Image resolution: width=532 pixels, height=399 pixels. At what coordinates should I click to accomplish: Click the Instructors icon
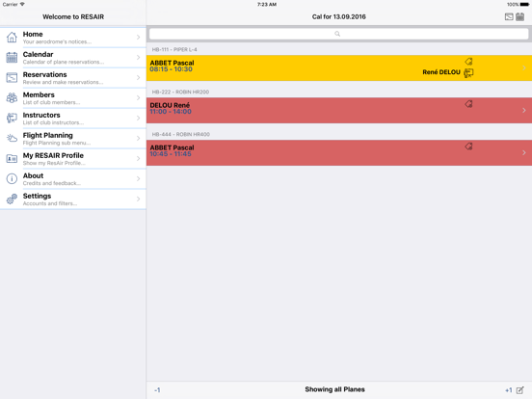click(12, 119)
